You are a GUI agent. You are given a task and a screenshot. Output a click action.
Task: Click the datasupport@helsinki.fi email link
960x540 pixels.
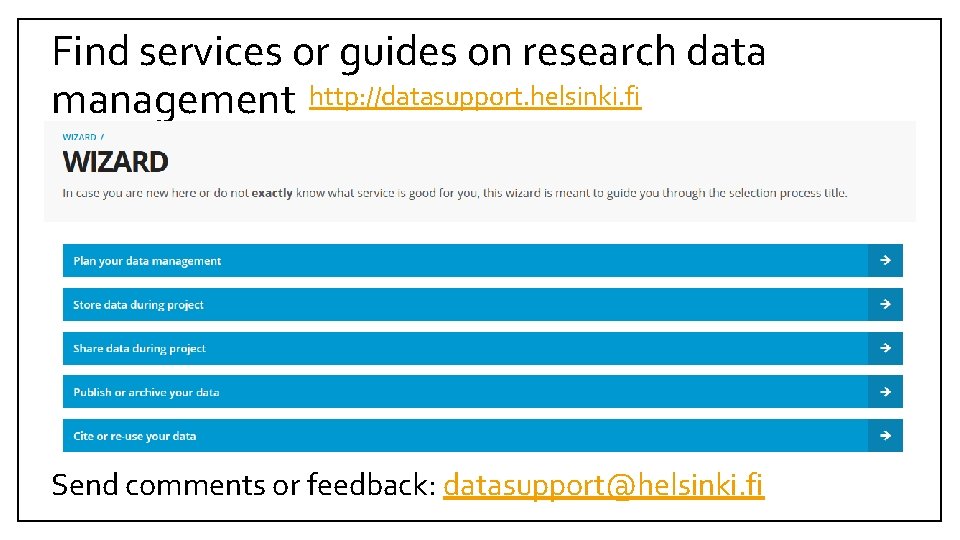604,485
